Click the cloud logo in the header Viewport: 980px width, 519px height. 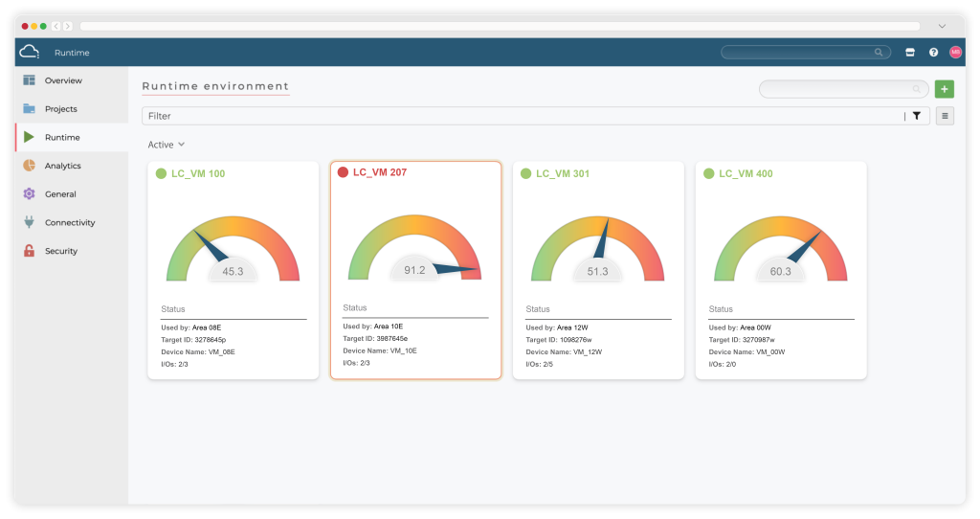tap(29, 52)
